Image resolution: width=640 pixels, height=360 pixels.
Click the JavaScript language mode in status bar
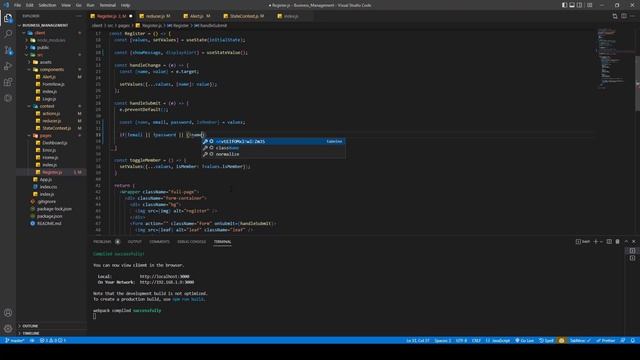[x=498, y=340]
